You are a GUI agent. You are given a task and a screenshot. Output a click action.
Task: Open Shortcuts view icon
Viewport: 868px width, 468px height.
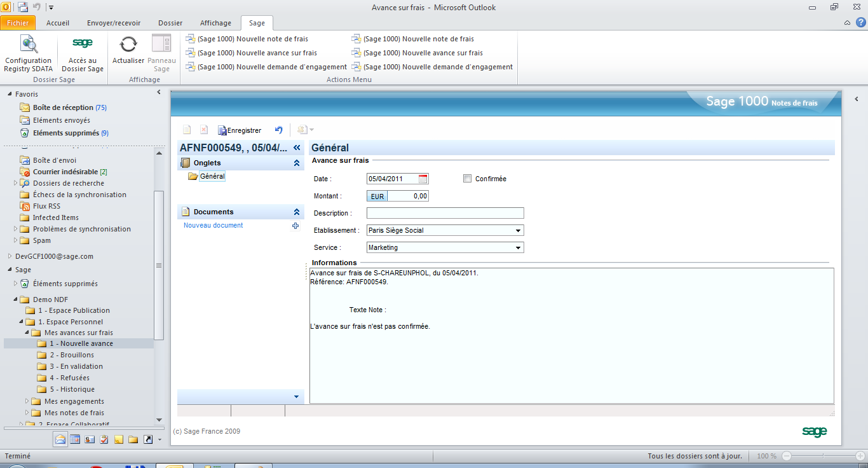click(x=148, y=439)
